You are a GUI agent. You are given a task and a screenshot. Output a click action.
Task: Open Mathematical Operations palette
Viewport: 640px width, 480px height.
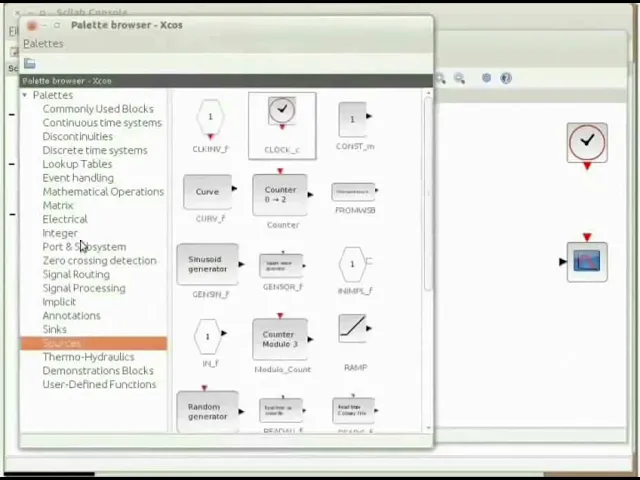[103, 191]
